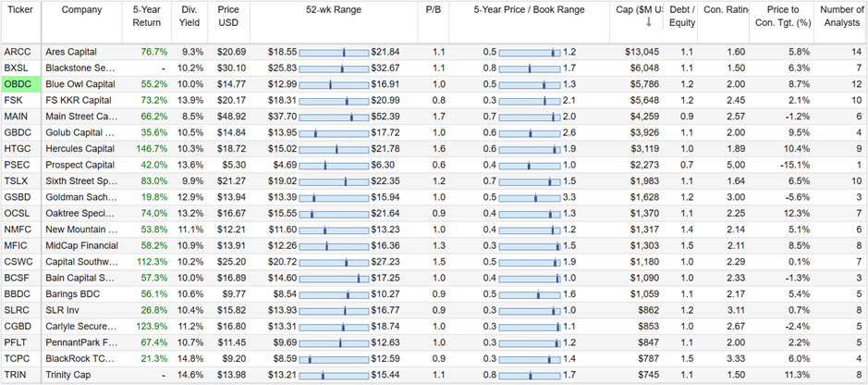
Task: Sort by Div. Yield column header
Action: 189,16
